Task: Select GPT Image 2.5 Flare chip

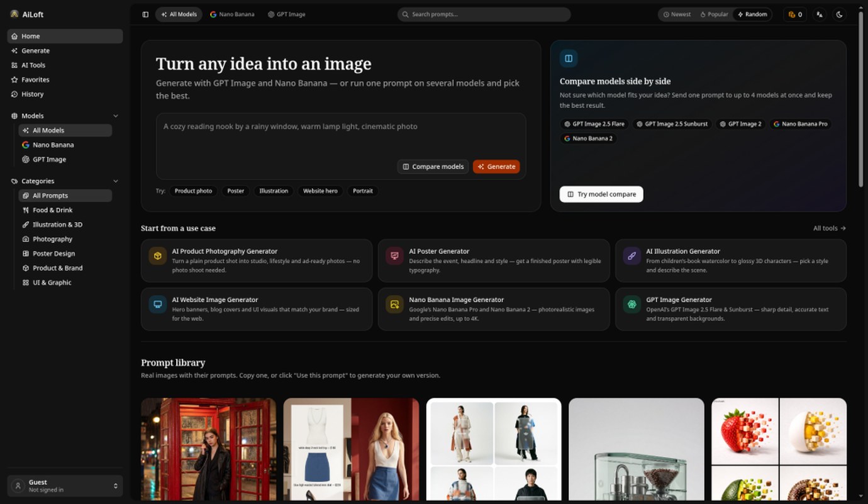Action: 594,124
